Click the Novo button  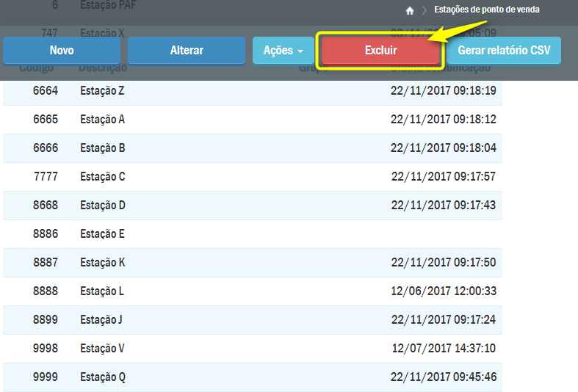[62, 51]
